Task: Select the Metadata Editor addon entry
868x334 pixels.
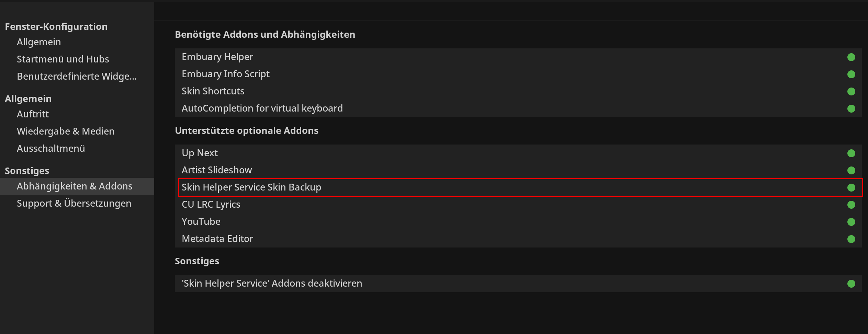Action: tap(518, 239)
